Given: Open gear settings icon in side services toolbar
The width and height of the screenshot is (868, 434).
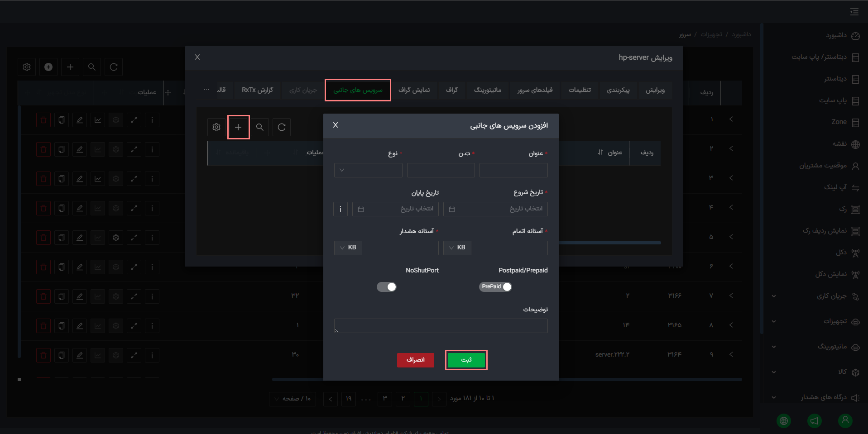Looking at the screenshot, I should (216, 127).
